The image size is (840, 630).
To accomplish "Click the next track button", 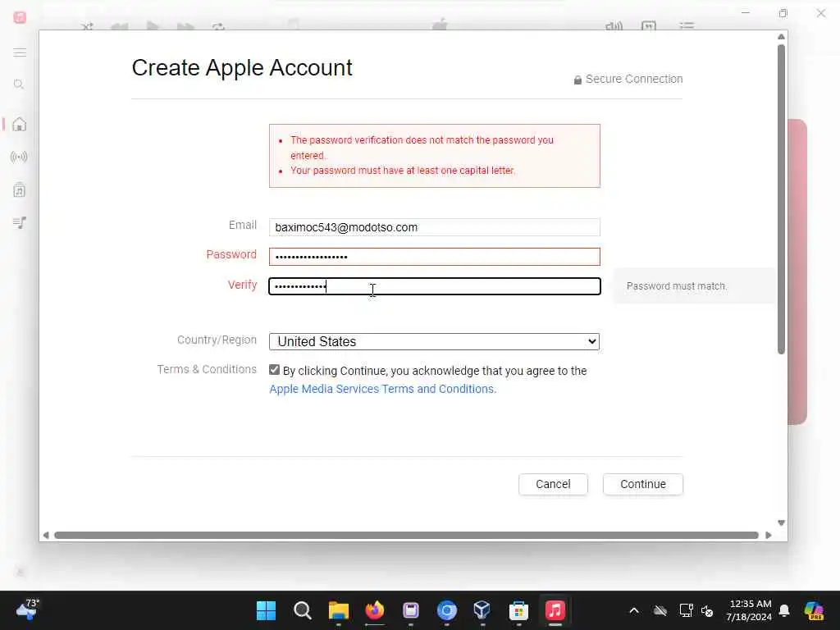I will pyautogui.click(x=185, y=26).
